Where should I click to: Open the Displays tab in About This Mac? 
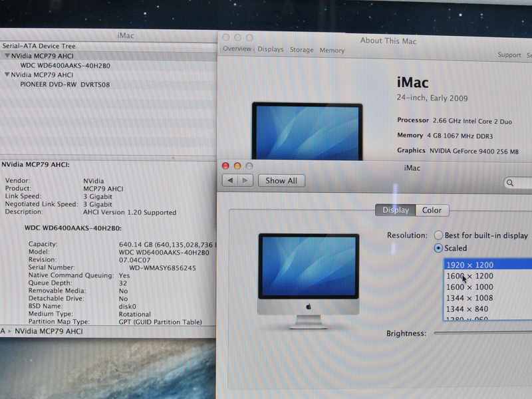tap(271, 49)
